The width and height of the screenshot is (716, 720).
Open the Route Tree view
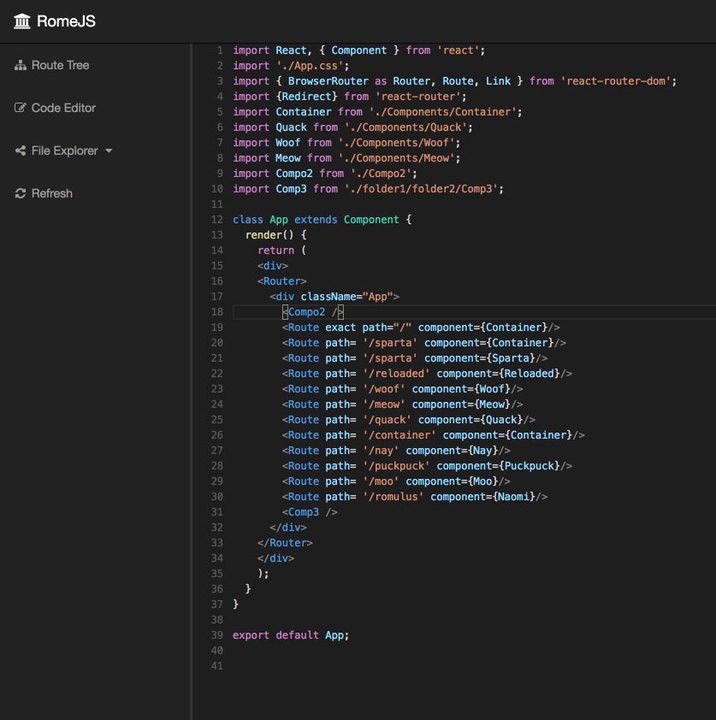point(60,65)
